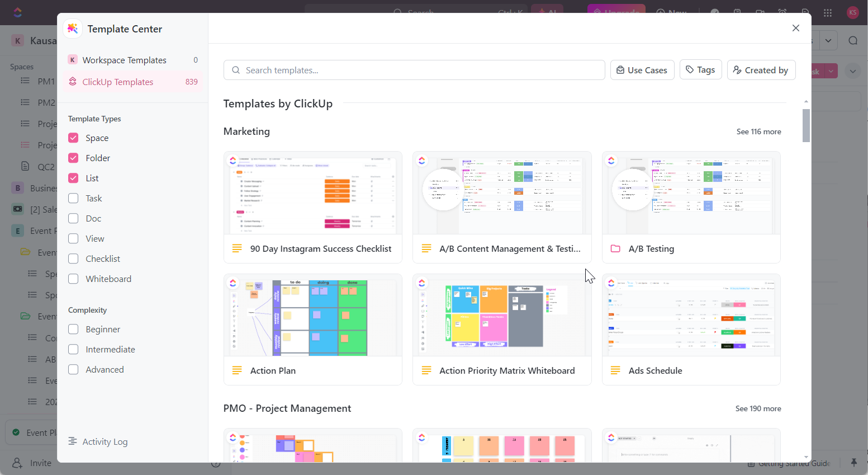The width and height of the screenshot is (868, 475).
Task: Click the magnifier icon in template search
Action: [236, 70]
